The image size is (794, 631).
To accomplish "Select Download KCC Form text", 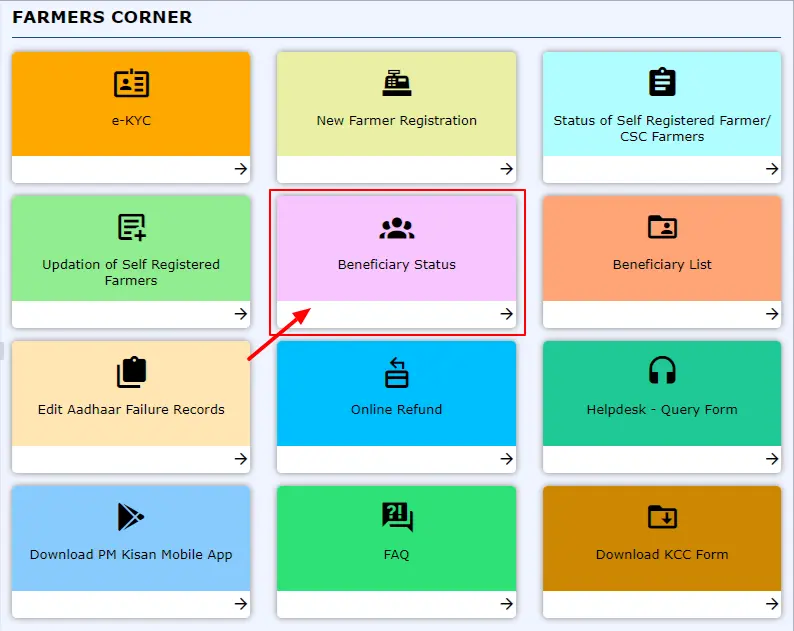I will point(662,555).
